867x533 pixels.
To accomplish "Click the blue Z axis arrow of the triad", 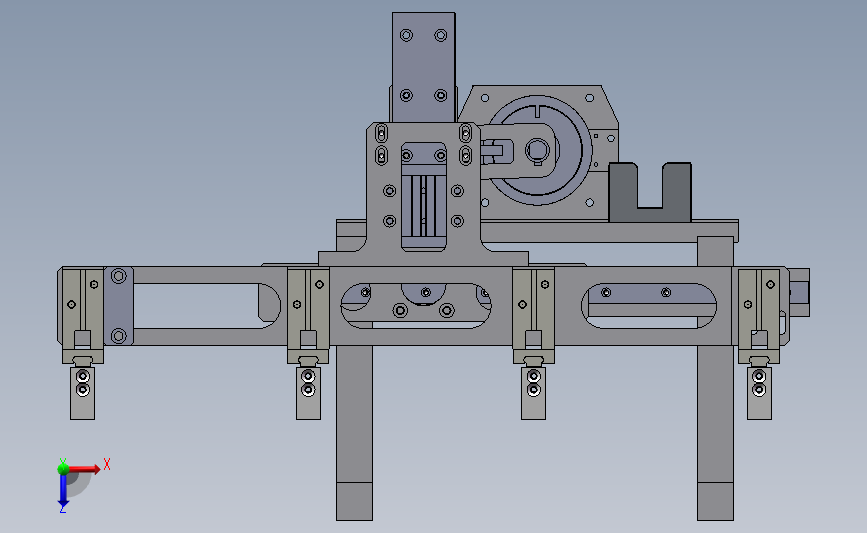I will coord(63,491).
